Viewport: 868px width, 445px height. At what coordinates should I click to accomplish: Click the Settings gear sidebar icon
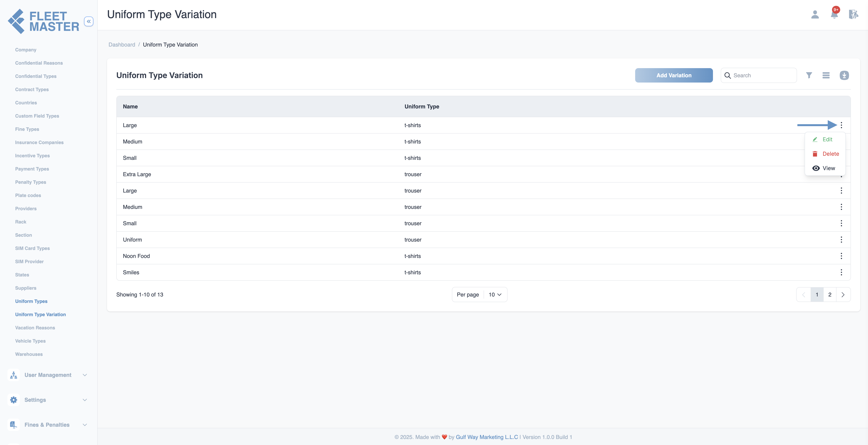13,400
